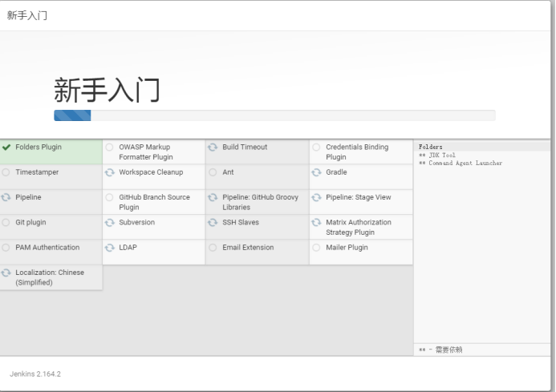556x392 pixels.
Task: Click the Folders entry in the install log
Action: pyautogui.click(x=431, y=147)
